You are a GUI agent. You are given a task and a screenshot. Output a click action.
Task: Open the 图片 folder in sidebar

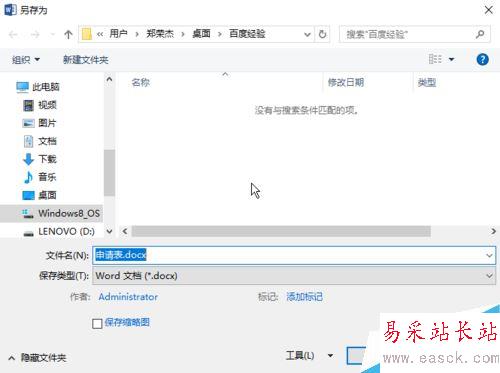39,123
